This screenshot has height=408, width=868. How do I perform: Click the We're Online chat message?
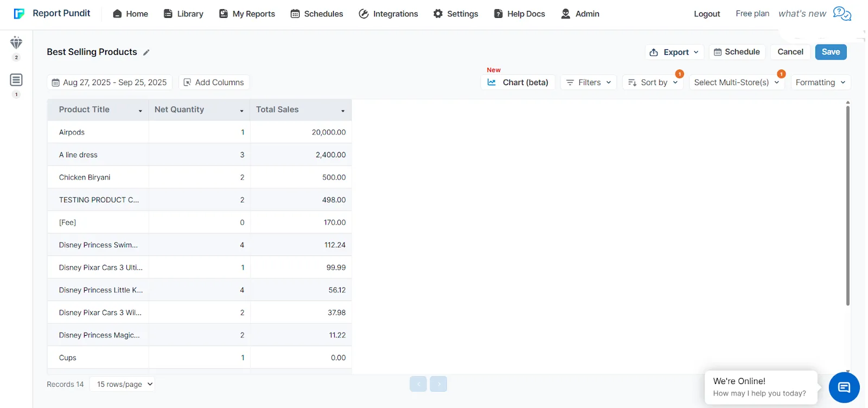point(761,387)
